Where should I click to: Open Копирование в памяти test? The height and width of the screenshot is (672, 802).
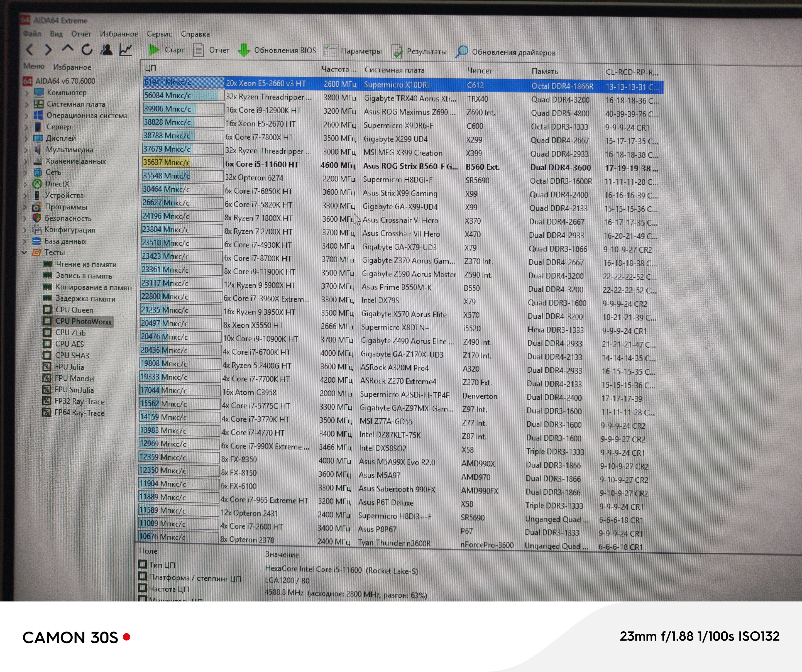[87, 287]
